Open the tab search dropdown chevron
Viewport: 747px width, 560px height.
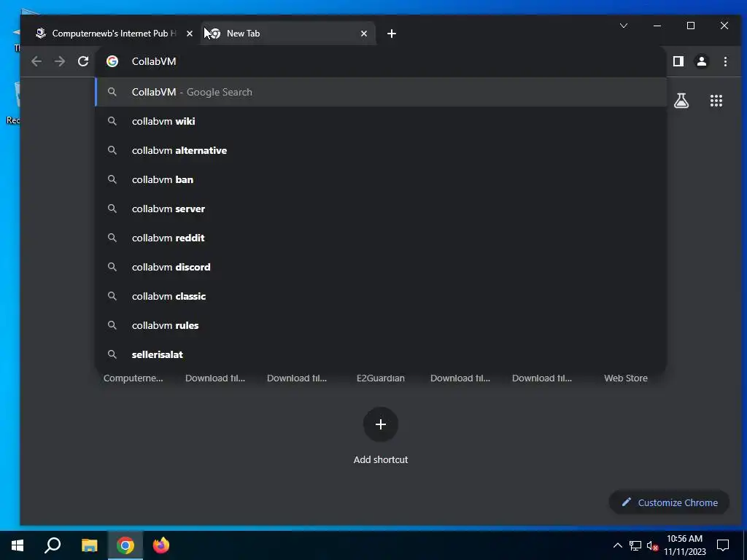624,26
